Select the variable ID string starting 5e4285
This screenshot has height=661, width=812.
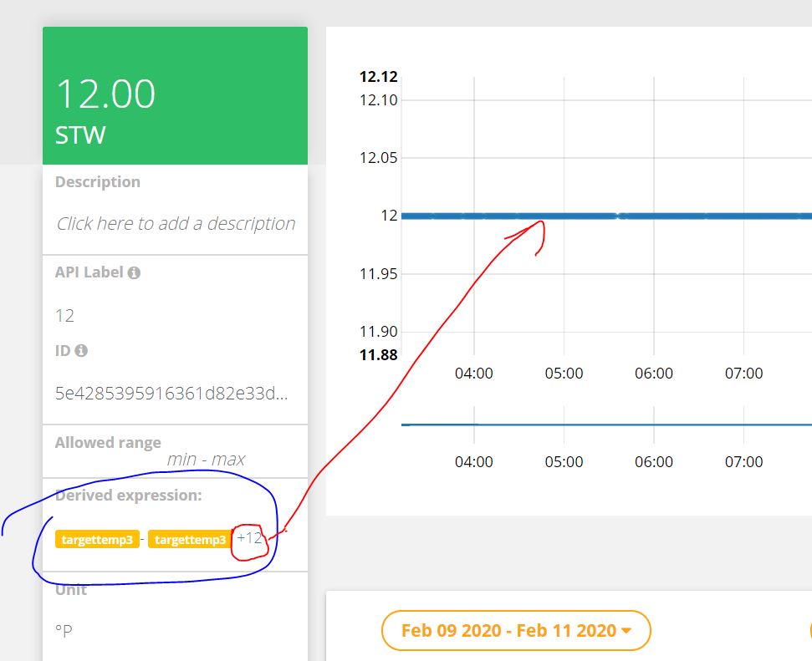tap(171, 393)
